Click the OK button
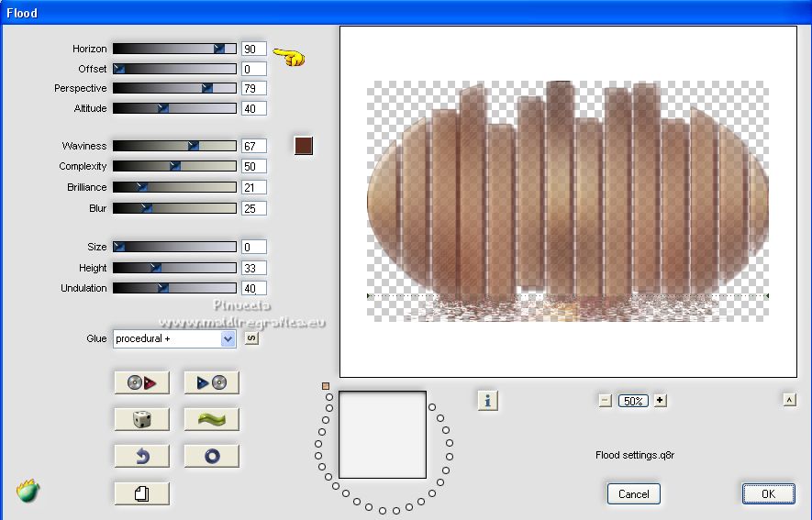 pyautogui.click(x=769, y=493)
